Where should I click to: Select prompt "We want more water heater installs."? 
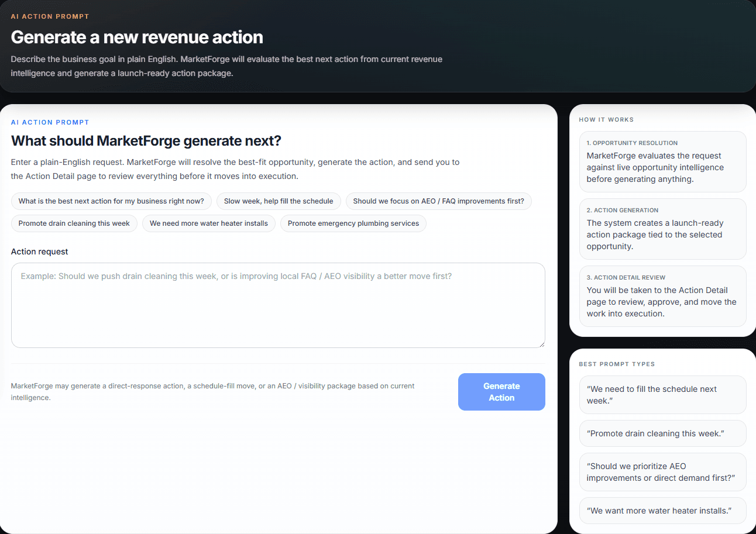662,510
